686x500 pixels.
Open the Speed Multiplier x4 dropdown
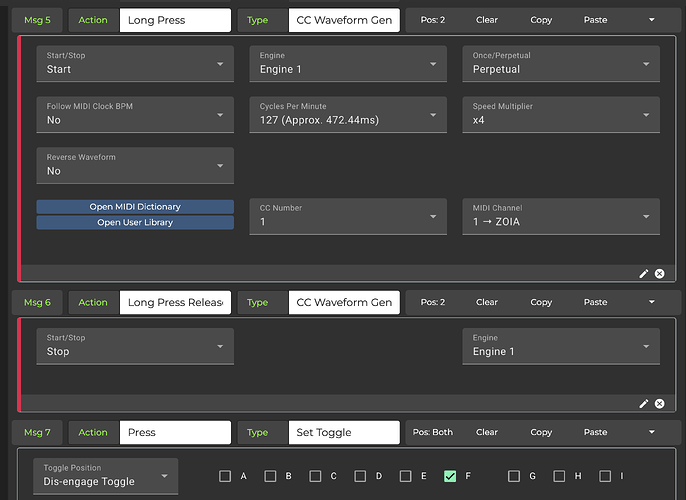click(560, 114)
